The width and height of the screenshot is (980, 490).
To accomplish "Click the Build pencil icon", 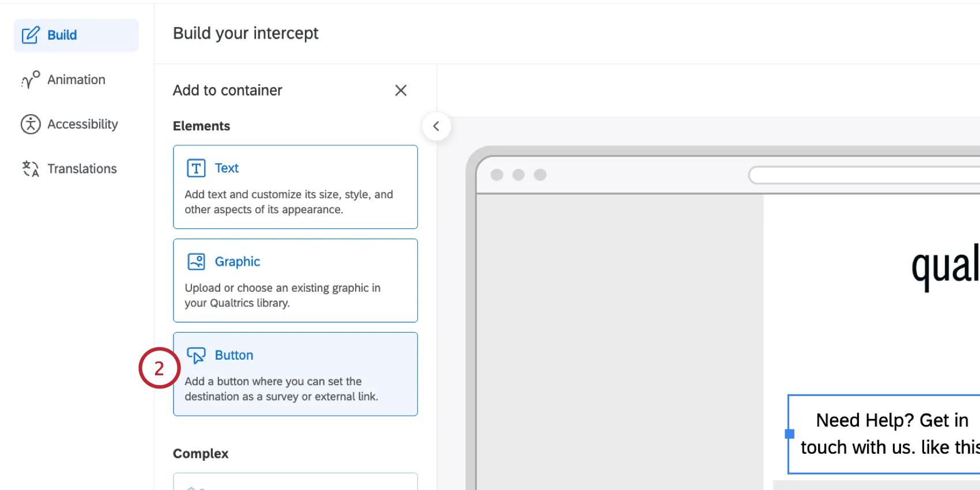I will pyautogui.click(x=31, y=35).
